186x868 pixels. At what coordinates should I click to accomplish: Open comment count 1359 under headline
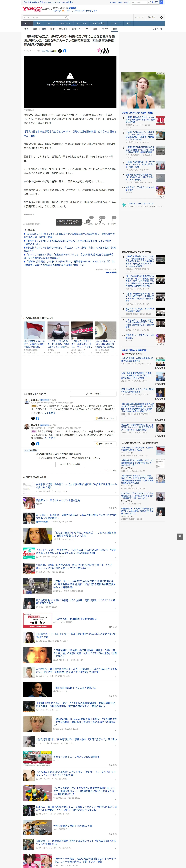[x=46, y=51]
